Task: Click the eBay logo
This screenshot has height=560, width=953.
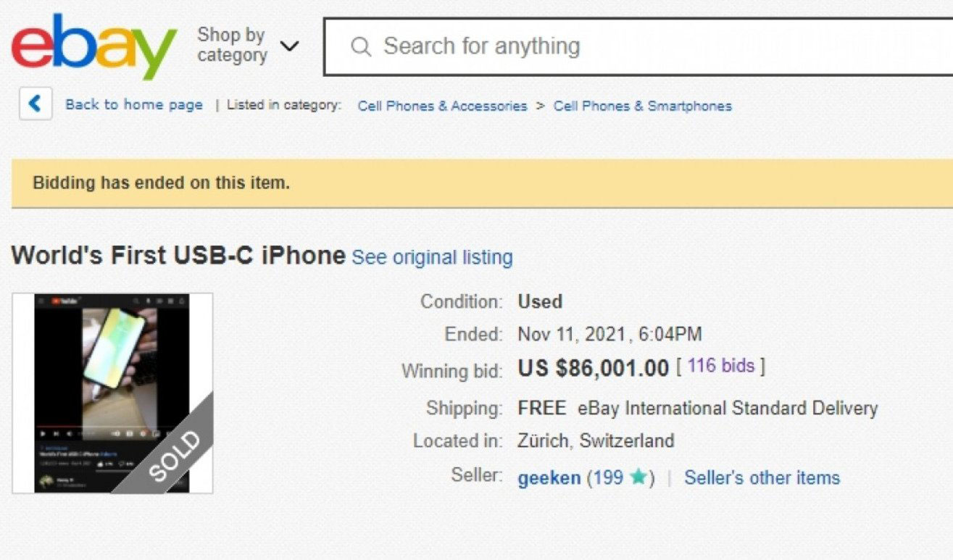Action: (x=93, y=46)
